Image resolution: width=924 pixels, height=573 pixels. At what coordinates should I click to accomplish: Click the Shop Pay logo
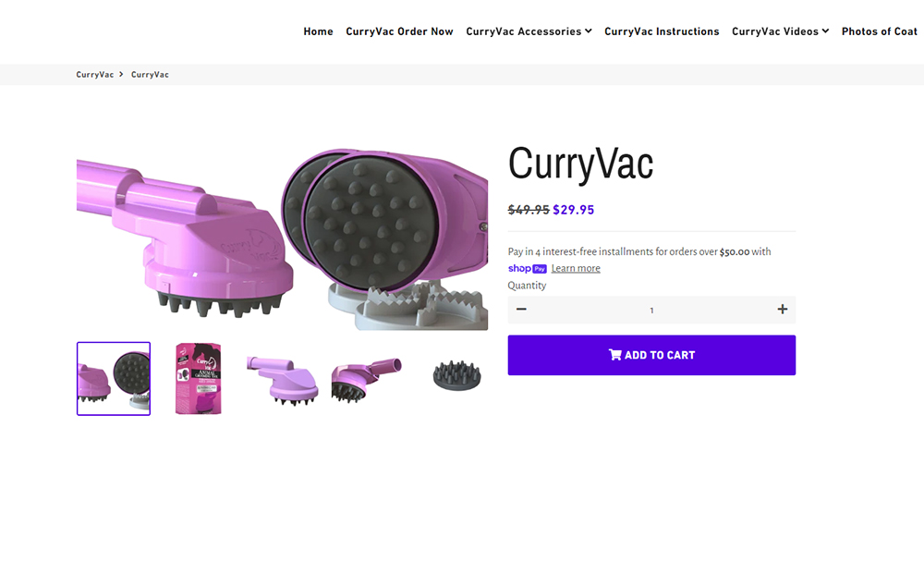(x=528, y=269)
